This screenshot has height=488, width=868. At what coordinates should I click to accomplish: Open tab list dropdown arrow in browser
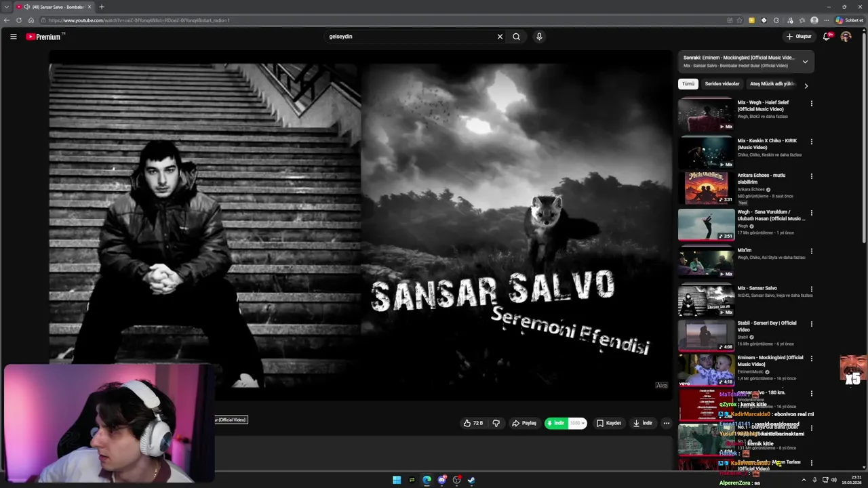tap(6, 7)
